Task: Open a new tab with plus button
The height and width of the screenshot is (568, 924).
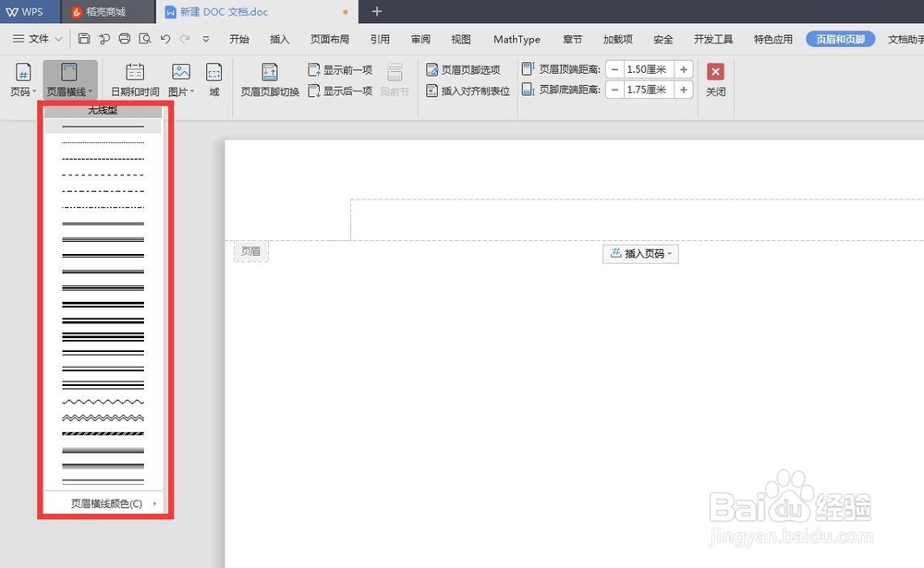Action: [377, 11]
